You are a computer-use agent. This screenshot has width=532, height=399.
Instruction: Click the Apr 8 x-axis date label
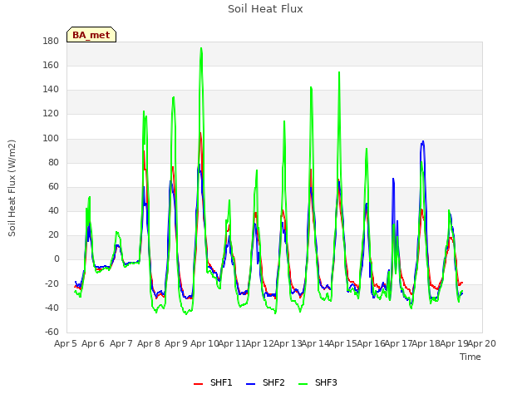149,343
